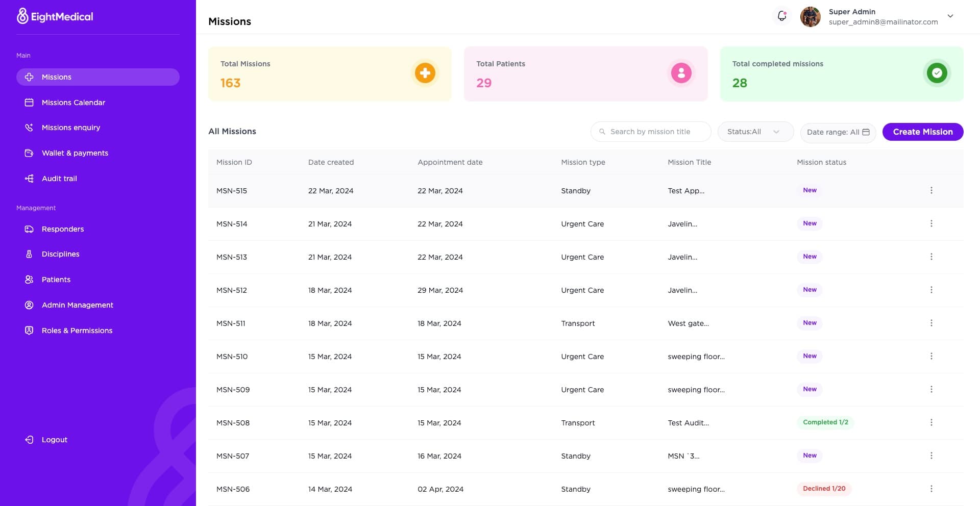
Task: Click the Mission status column header
Action: tap(822, 162)
